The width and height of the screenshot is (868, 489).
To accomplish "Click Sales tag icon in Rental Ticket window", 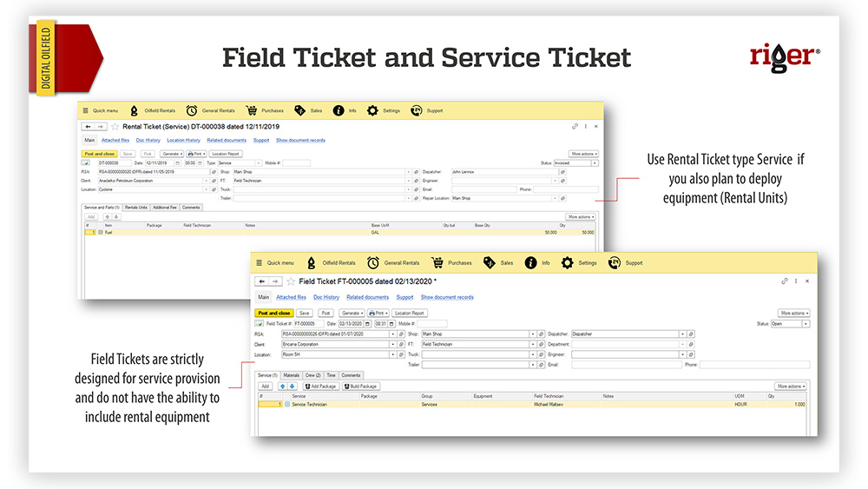I will (300, 110).
